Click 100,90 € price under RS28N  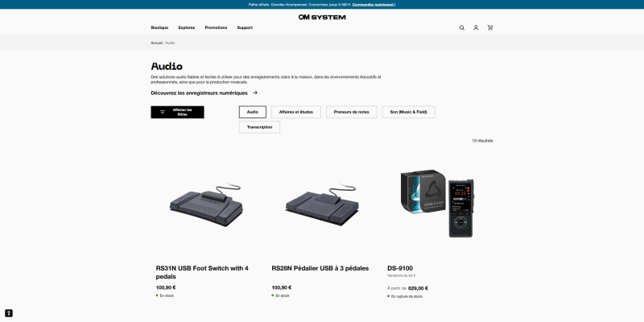(281, 287)
